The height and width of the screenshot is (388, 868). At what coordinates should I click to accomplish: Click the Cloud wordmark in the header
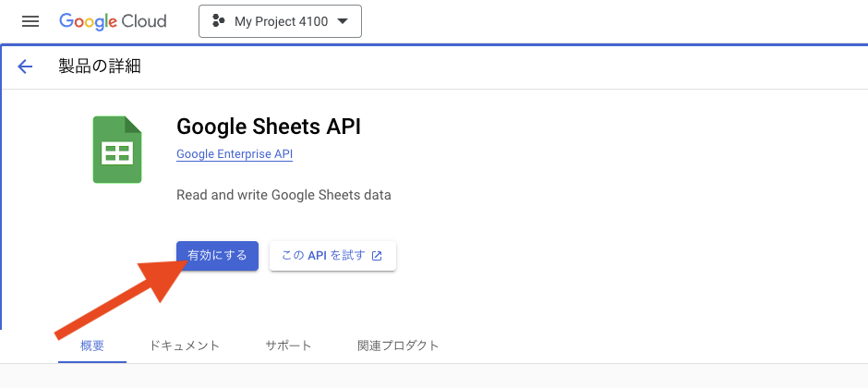(x=144, y=21)
